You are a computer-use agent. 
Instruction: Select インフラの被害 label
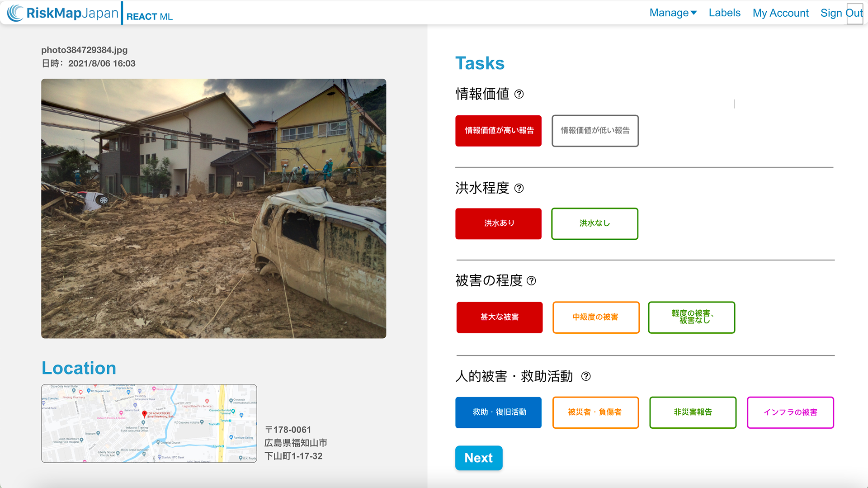[790, 412]
